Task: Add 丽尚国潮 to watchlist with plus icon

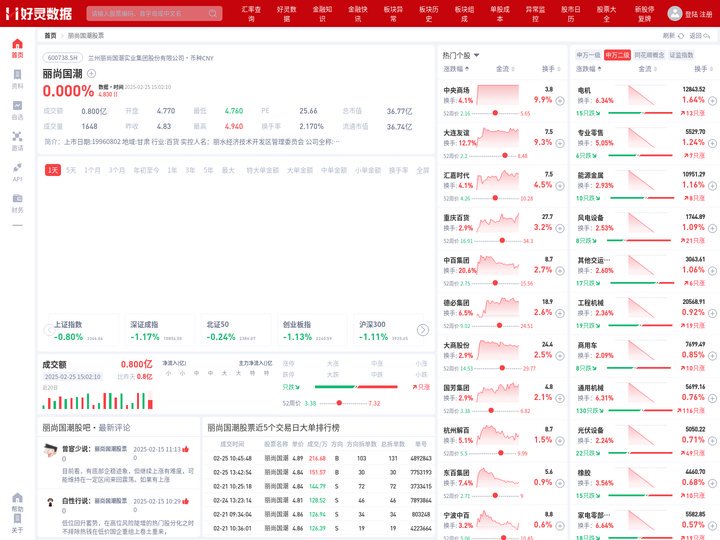Action: 91,73
